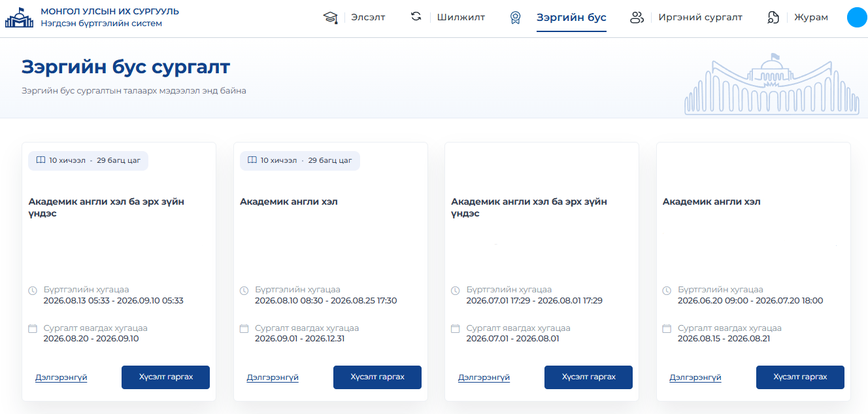Go to the Шилжилт menu item
The height and width of the screenshot is (414, 868).
pyautogui.click(x=461, y=18)
